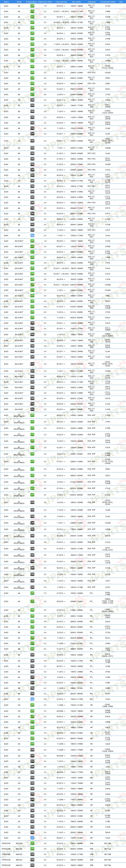Click the DDTA engine code cell
Viewport: 126px width, 868px height.
click(x=107, y=638)
